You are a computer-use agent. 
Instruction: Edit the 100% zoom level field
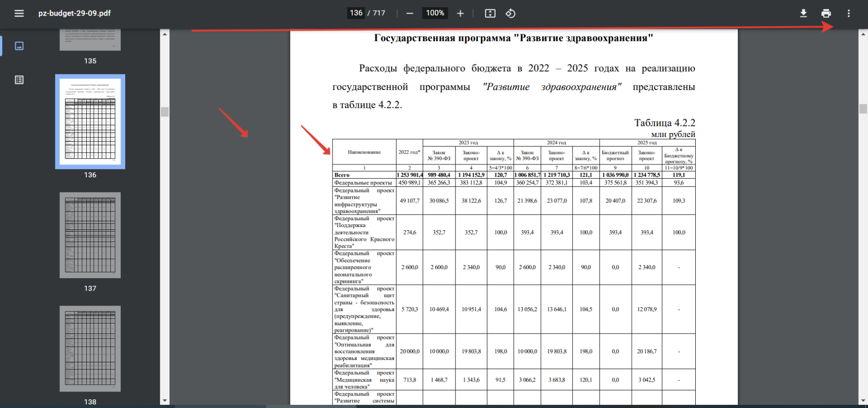pos(435,13)
